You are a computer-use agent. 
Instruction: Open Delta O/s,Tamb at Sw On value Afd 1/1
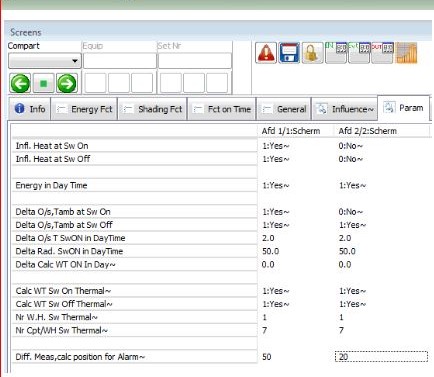[276, 212]
